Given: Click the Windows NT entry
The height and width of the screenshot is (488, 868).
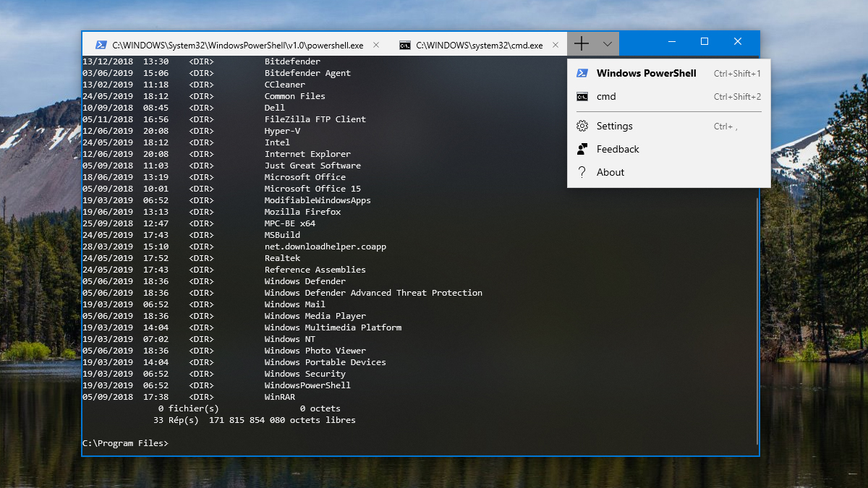Looking at the screenshot, I should point(289,339).
